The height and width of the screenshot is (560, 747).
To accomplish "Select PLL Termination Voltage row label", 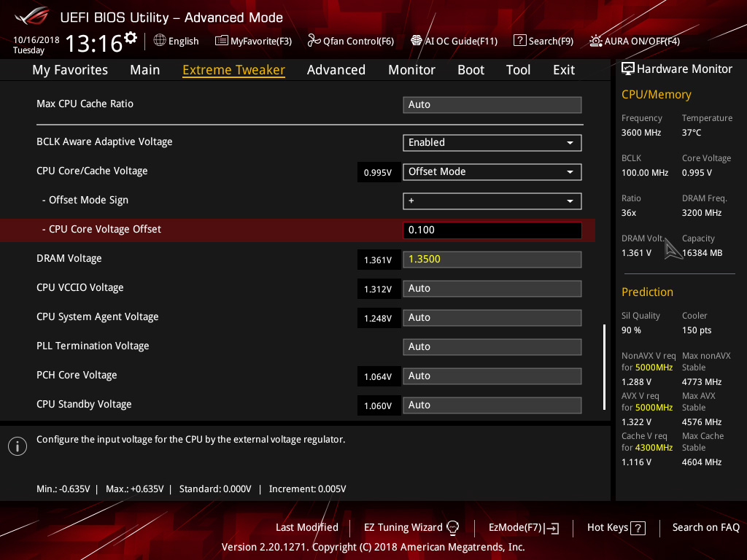I will click(x=93, y=346).
